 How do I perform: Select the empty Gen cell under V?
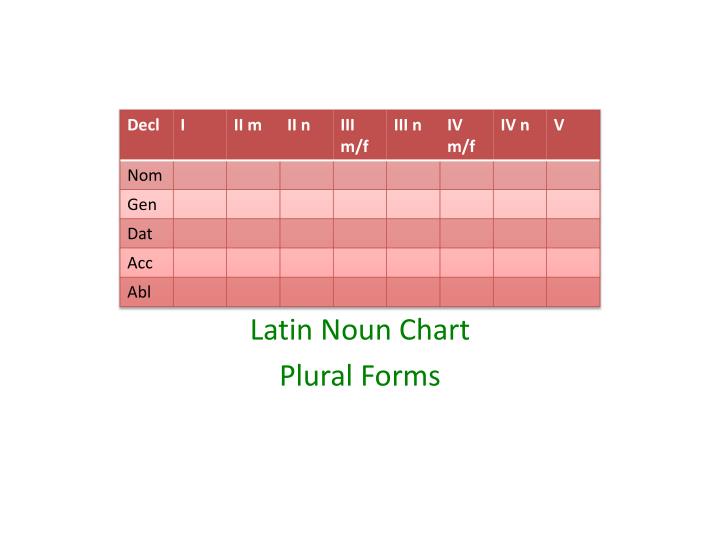pos(573,204)
